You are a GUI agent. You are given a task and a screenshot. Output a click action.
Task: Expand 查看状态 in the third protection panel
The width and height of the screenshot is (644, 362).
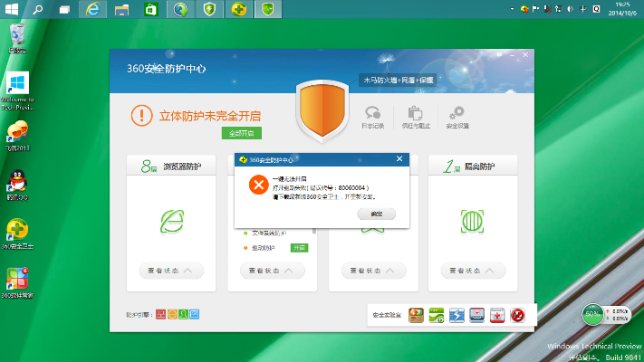[x=372, y=271]
